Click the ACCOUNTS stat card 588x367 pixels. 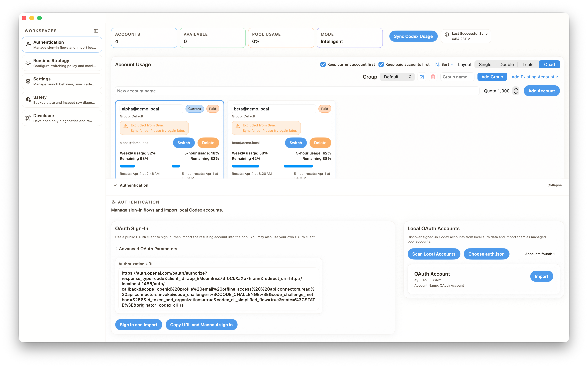(144, 38)
